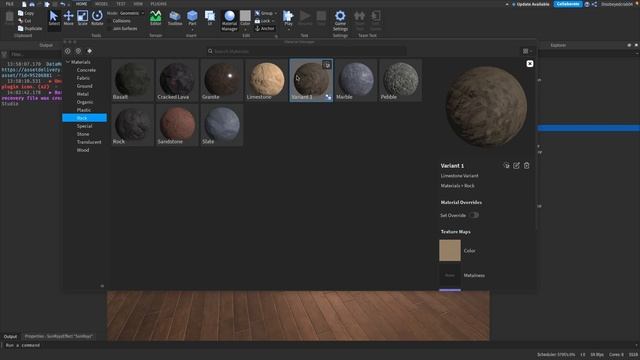Insert a Part
The height and width of the screenshot is (360, 640).
192,17
